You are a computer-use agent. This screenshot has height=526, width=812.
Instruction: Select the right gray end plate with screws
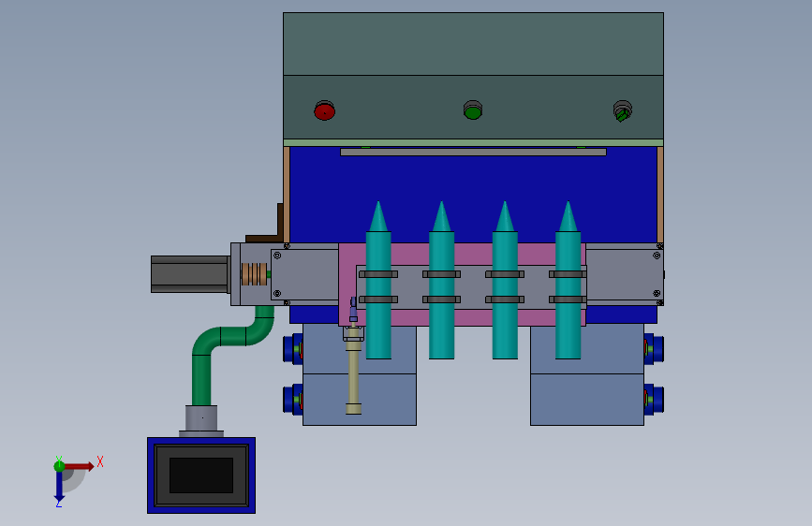625,274
